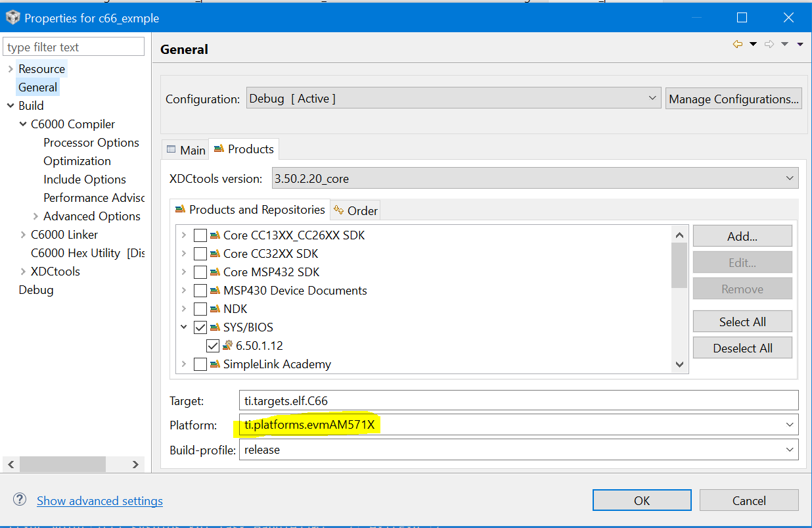Switch to the Order tab
The width and height of the screenshot is (812, 528).
click(355, 210)
